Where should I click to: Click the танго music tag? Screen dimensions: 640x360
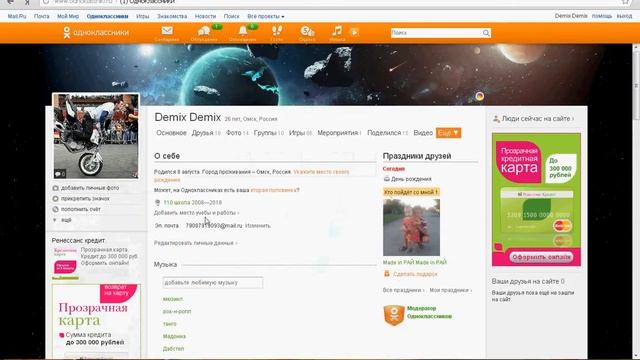(169, 324)
